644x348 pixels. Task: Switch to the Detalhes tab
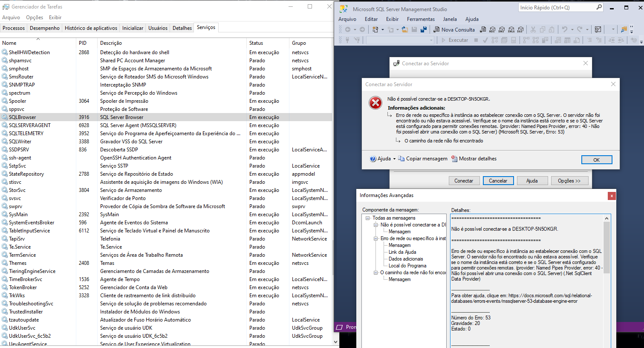coord(182,28)
